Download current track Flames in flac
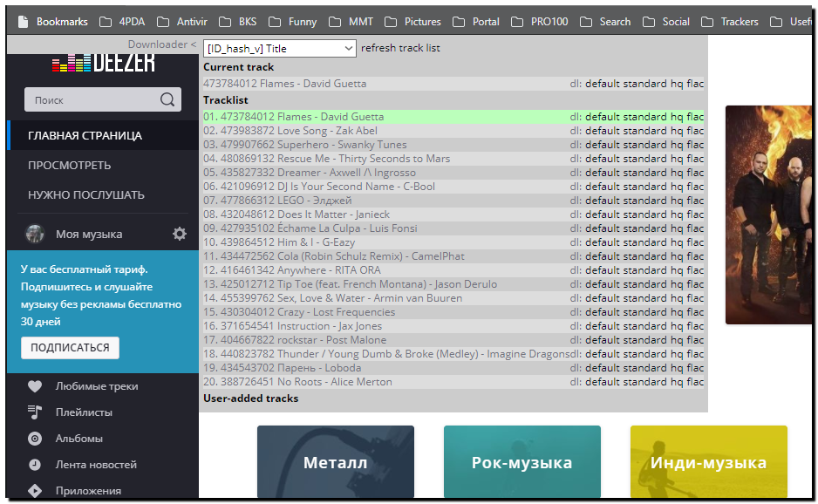The width and height of the screenshot is (818, 504). [695, 84]
